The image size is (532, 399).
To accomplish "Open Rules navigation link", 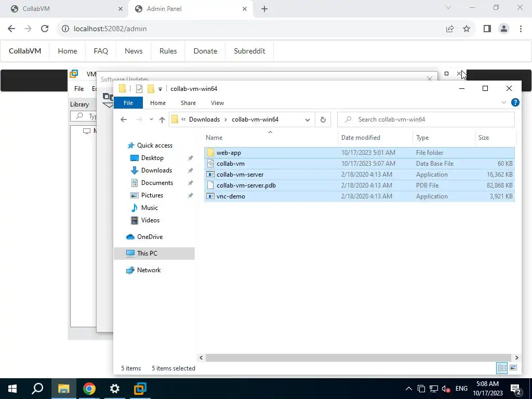I will point(168,51).
